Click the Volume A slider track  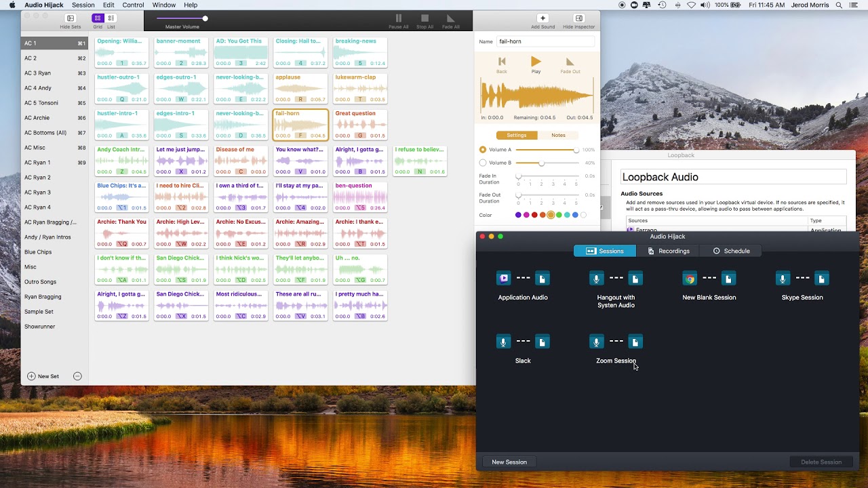point(547,150)
